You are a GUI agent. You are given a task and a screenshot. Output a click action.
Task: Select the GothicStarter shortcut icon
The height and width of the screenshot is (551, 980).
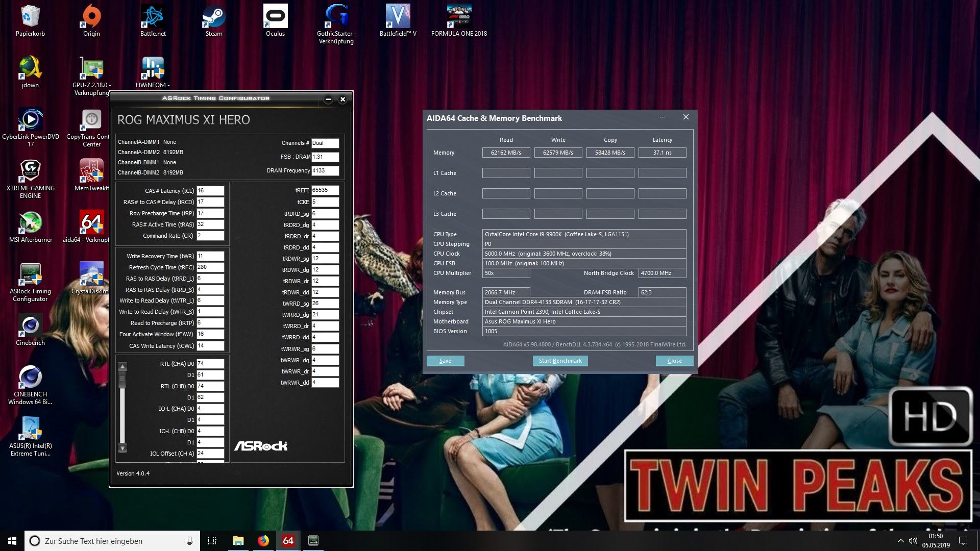pos(336,24)
